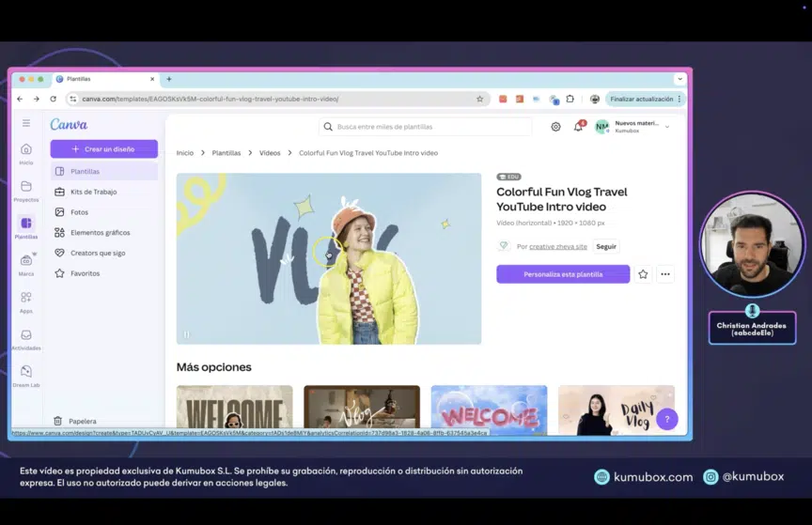Pause the template preview video
812x525 pixels.
[x=187, y=334]
